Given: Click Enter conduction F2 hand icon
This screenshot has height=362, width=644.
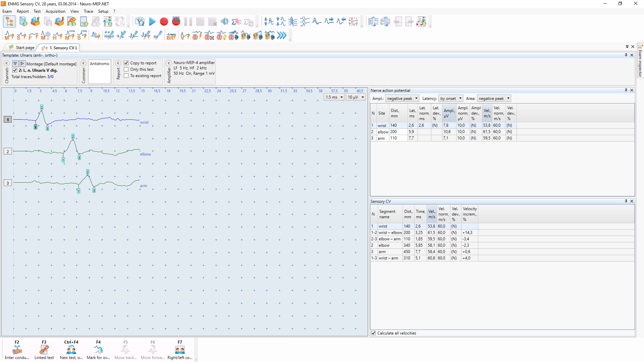Looking at the screenshot, I should [17, 350].
